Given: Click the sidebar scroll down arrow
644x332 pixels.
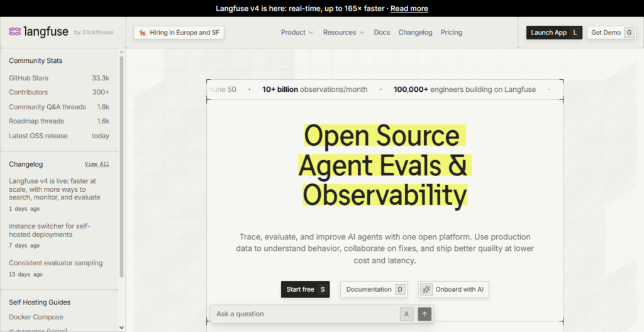Looking at the screenshot, I should [x=121, y=328].
